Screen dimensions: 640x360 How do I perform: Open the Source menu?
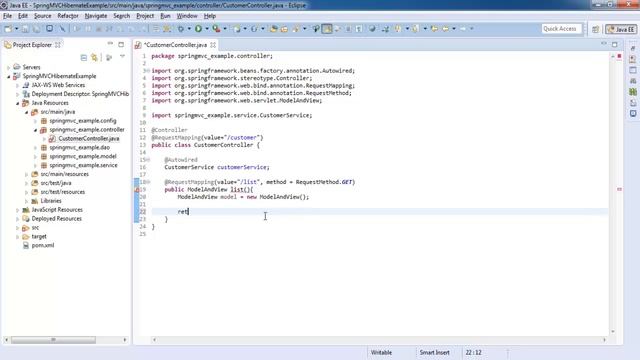tap(42, 16)
